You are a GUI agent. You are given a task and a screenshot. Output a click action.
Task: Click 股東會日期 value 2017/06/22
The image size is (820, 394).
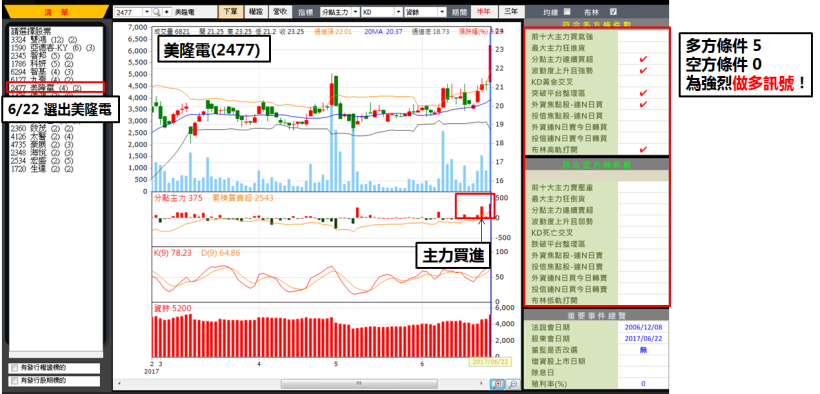click(x=643, y=339)
